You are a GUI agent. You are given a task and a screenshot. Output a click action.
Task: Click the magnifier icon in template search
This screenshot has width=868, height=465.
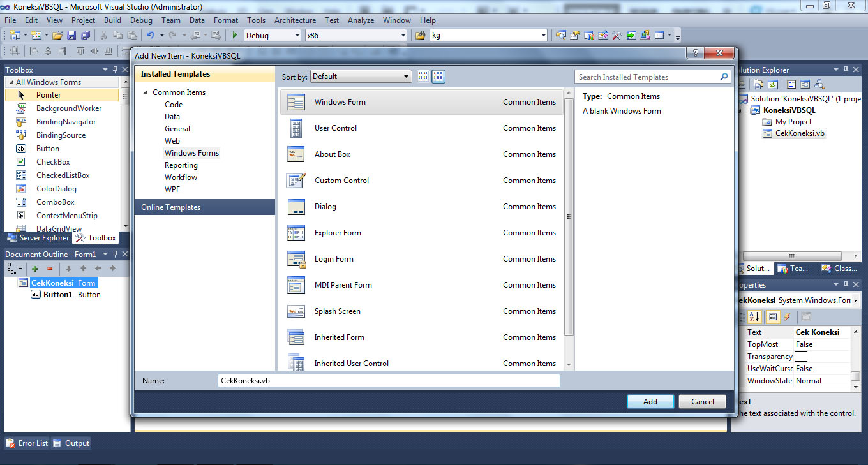(x=724, y=77)
